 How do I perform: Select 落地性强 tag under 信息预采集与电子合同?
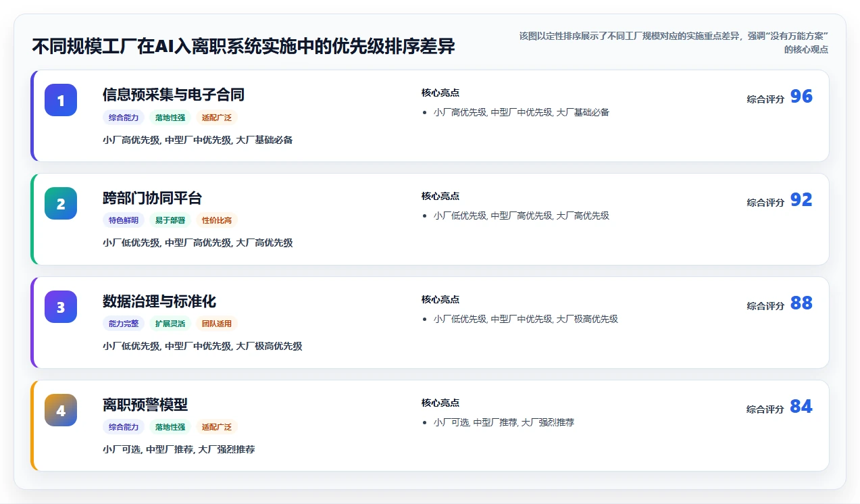tap(170, 118)
